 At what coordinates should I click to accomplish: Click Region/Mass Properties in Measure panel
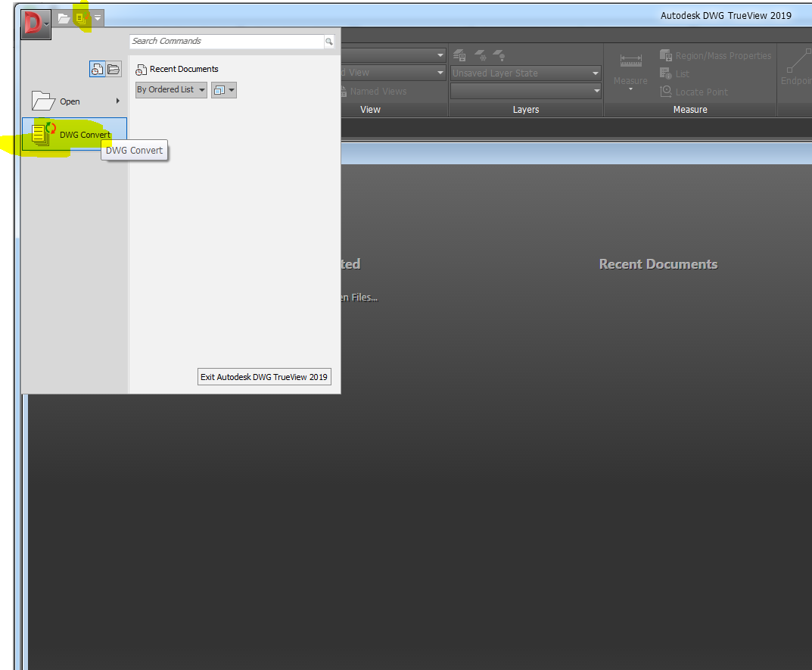pos(716,55)
